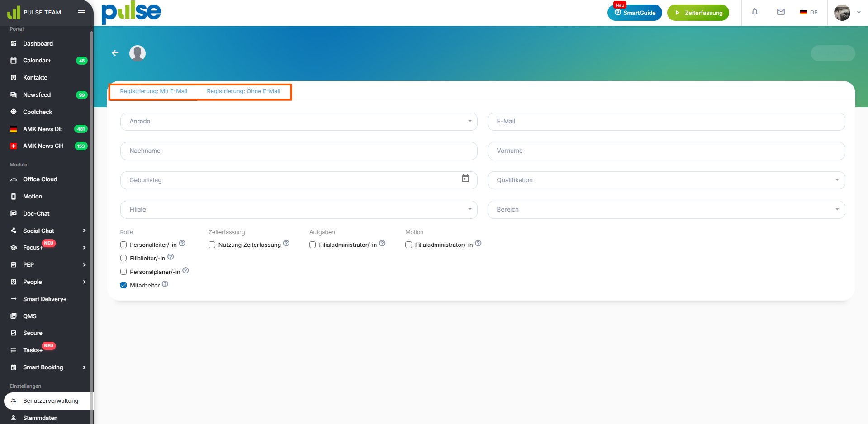Viewport: 868px width, 424px height.
Task: Show help for Mitarbeiter role
Action: point(165,284)
